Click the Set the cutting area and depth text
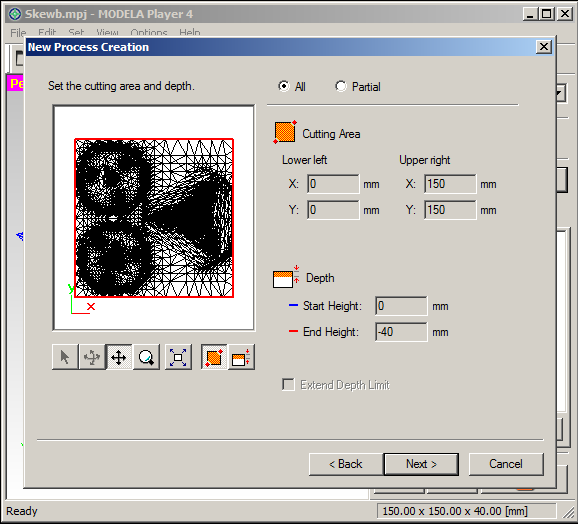Screen dimensions: 578x524 coord(121,86)
